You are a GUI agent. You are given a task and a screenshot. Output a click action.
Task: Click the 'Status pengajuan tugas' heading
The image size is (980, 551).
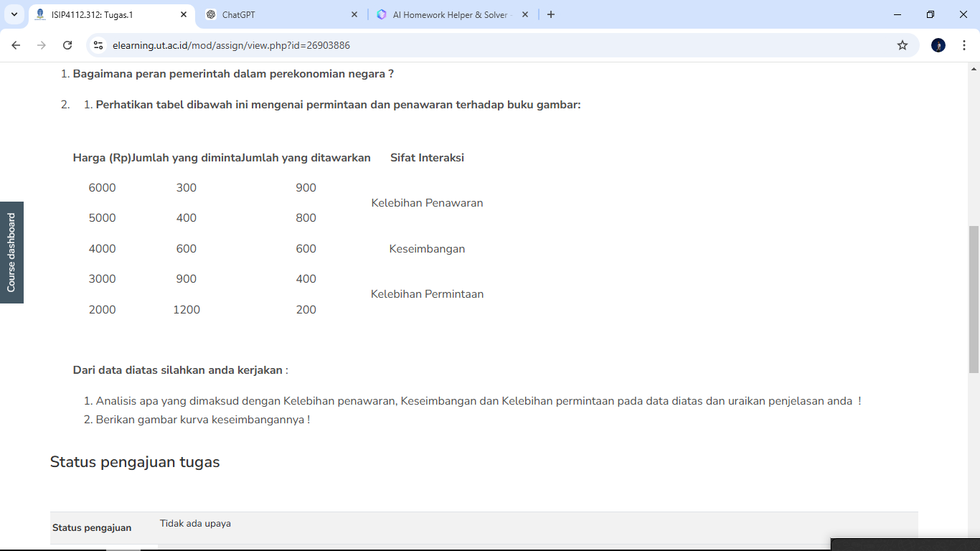tap(135, 462)
